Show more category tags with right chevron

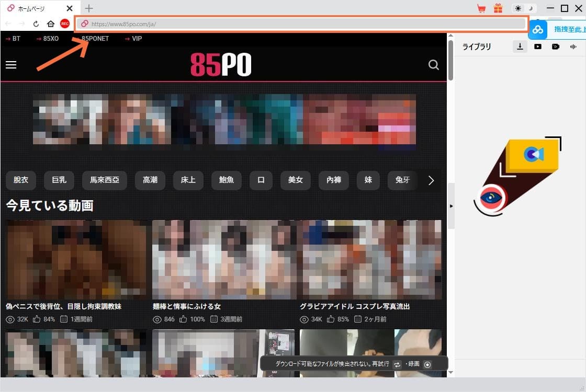point(431,180)
